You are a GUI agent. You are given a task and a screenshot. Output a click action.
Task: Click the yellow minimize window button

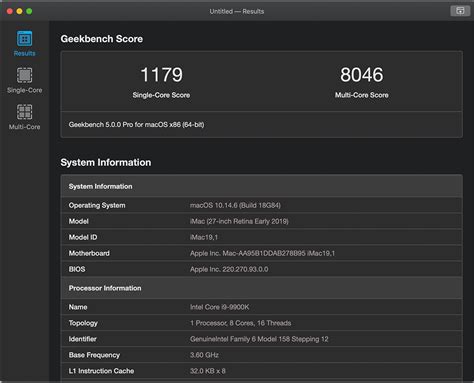pyautogui.click(x=19, y=11)
